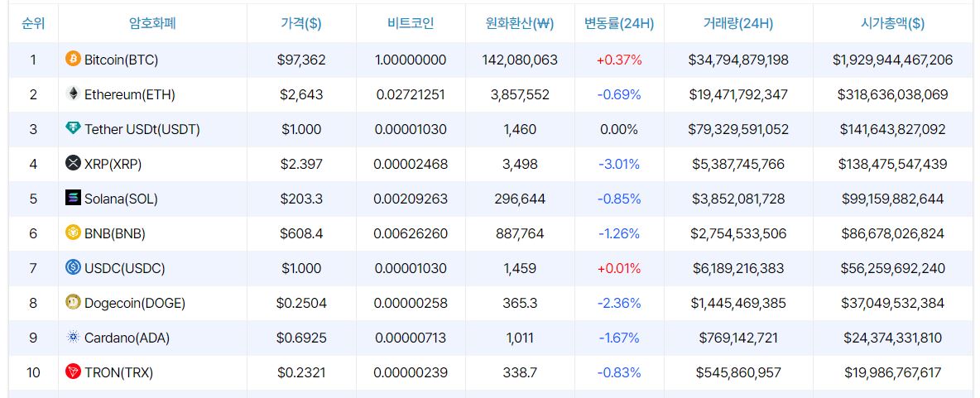The image size is (980, 398).
Task: Select bitcoin ratio 0.00000713
Action: [411, 338]
